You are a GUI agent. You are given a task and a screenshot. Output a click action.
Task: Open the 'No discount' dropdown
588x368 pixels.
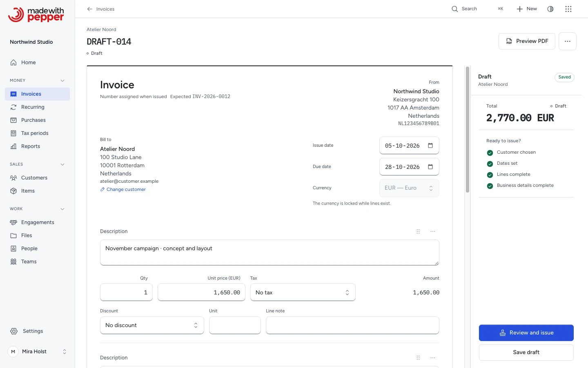(x=152, y=325)
